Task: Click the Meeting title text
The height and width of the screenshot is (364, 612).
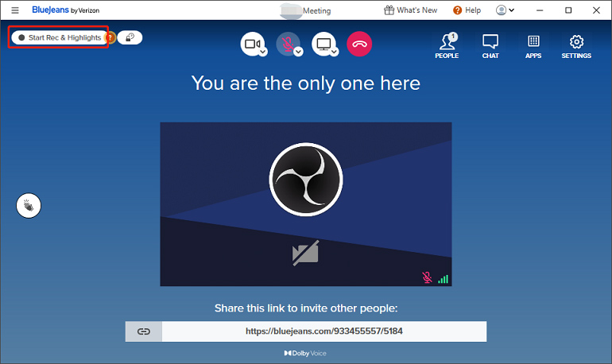Action: click(316, 10)
